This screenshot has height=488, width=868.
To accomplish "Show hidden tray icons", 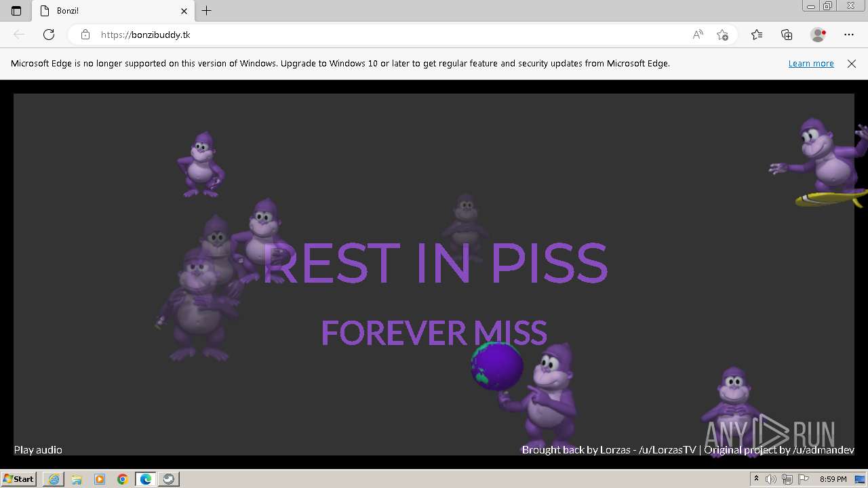I will pos(756,479).
